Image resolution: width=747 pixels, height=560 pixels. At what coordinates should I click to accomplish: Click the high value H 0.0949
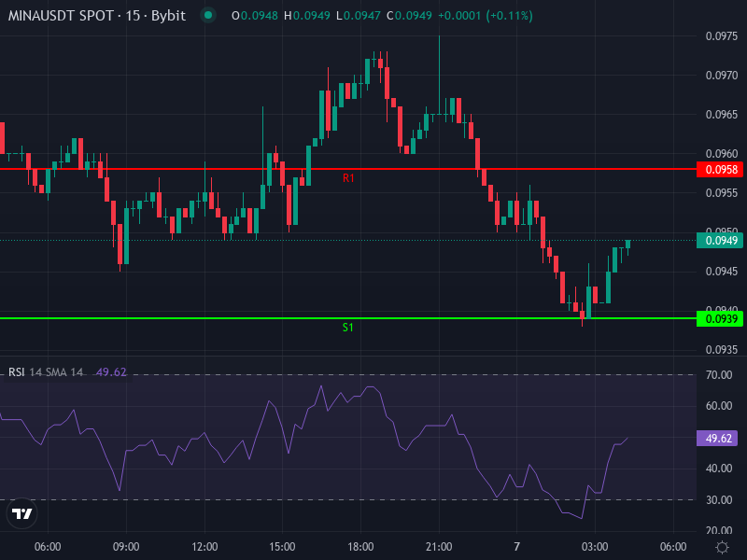coord(307,16)
